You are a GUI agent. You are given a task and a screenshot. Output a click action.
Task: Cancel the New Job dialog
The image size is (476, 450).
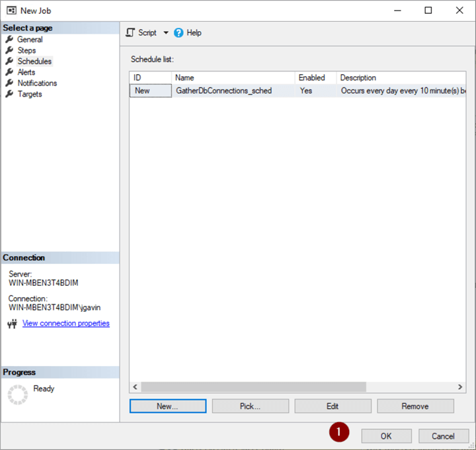click(444, 436)
